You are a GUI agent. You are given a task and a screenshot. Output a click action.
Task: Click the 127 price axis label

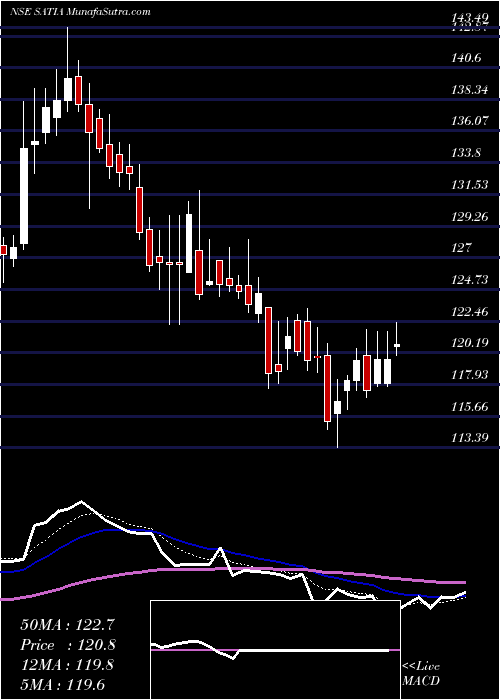pos(462,248)
